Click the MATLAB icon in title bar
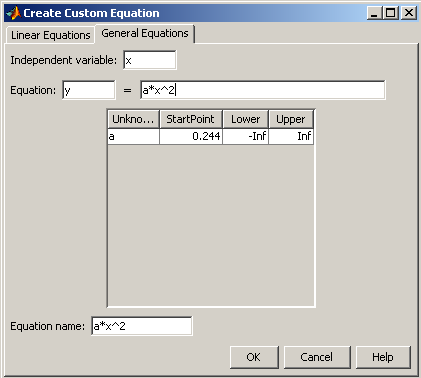 [x=13, y=13]
